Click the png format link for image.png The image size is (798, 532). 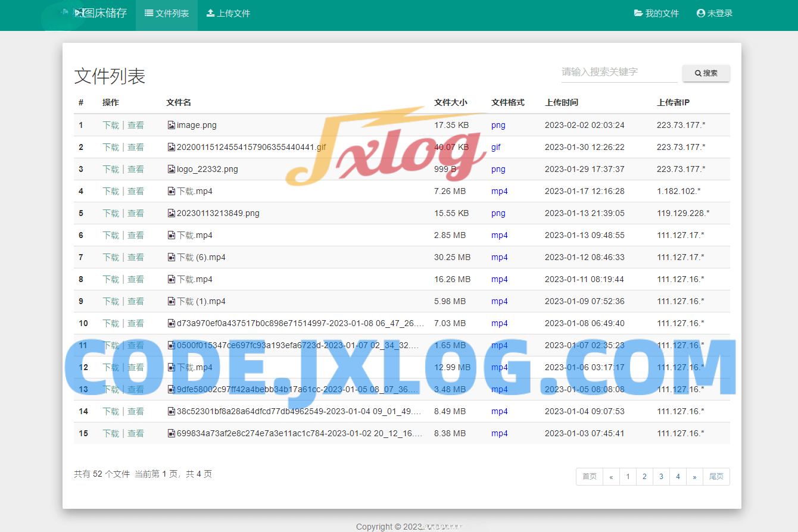(498, 125)
